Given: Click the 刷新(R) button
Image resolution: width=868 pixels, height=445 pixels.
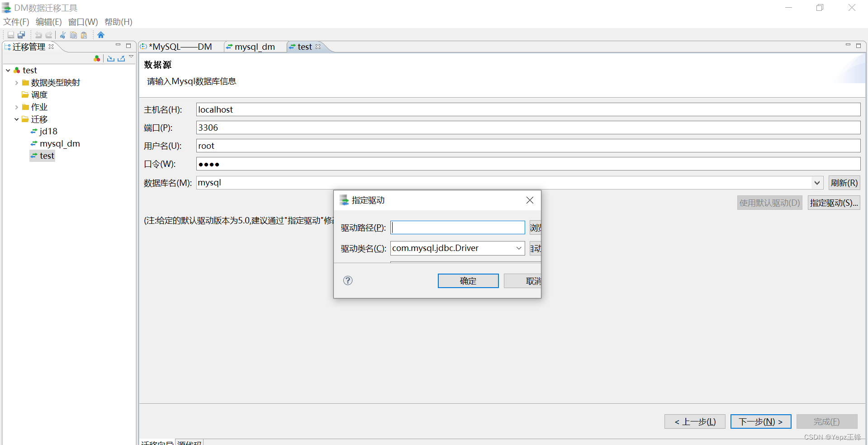Looking at the screenshot, I should 844,183.
